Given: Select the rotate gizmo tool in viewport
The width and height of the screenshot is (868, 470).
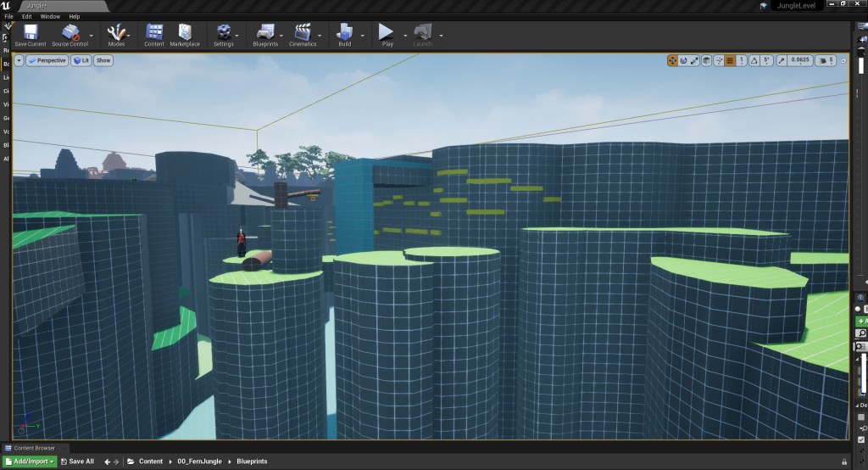Looking at the screenshot, I should [x=684, y=60].
